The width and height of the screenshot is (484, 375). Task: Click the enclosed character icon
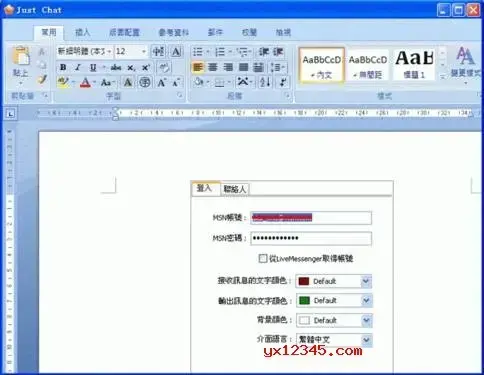pyautogui.click(x=145, y=82)
